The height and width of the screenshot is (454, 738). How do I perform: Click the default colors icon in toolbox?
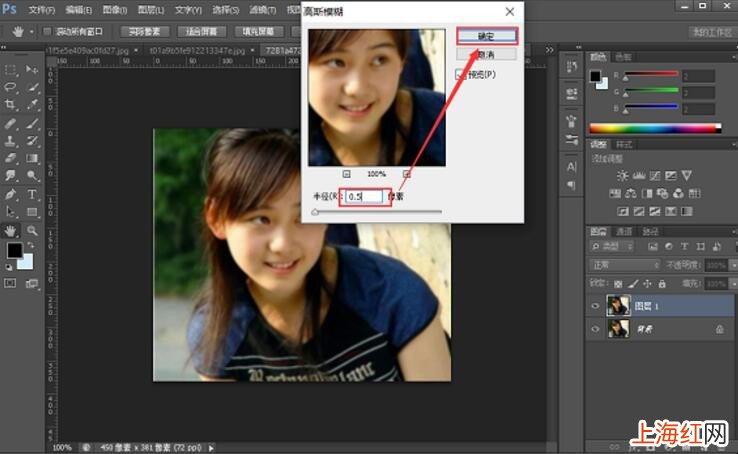pos(8,267)
